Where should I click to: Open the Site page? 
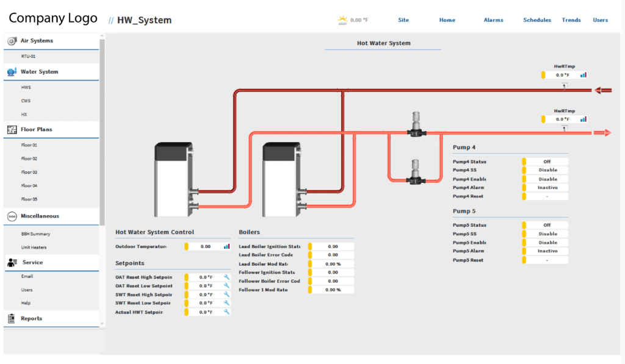403,20
